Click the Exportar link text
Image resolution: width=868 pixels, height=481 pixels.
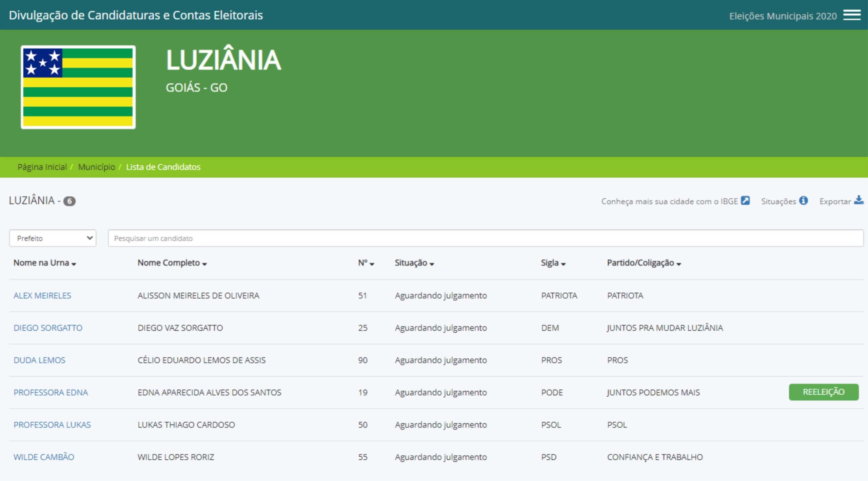tap(835, 201)
